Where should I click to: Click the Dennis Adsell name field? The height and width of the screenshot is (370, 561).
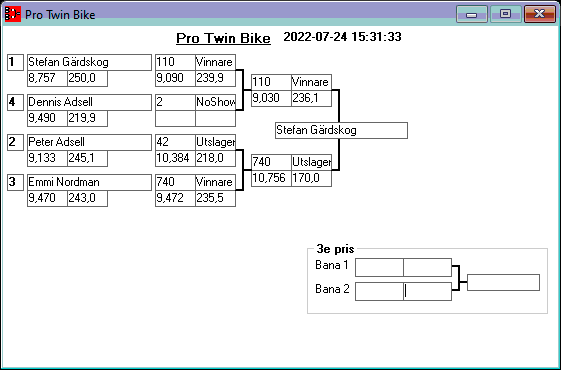(x=89, y=102)
